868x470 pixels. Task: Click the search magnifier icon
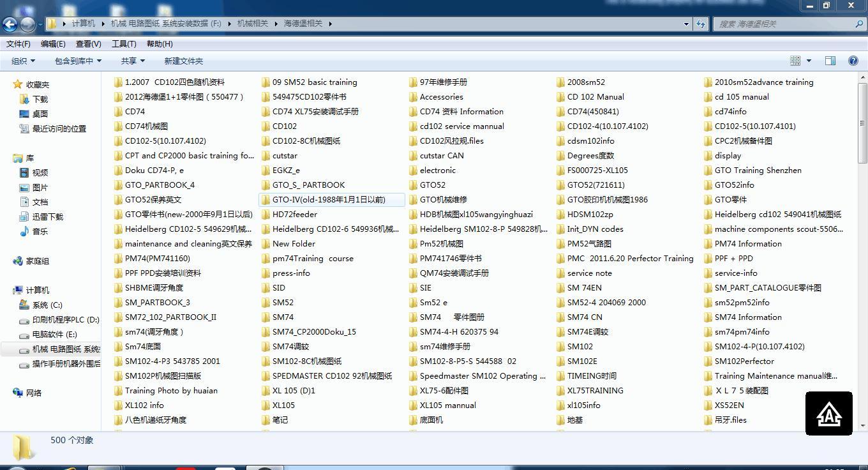pyautogui.click(x=859, y=24)
